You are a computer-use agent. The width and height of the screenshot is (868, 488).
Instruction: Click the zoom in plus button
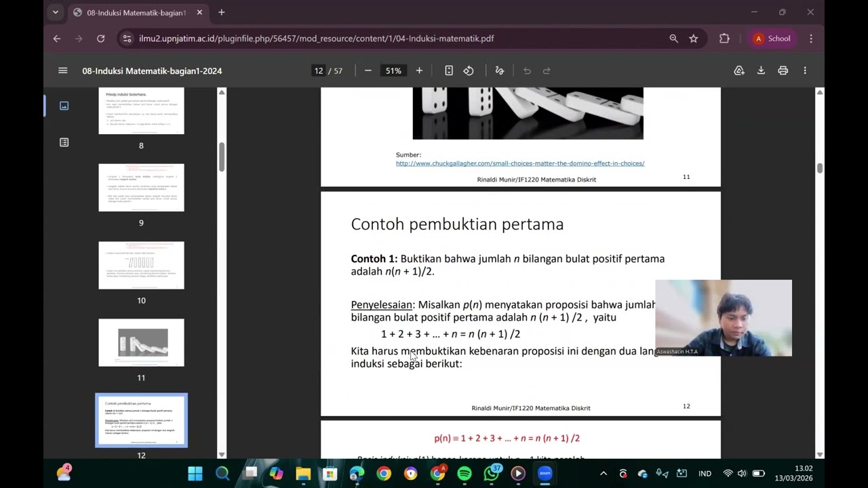(x=419, y=70)
